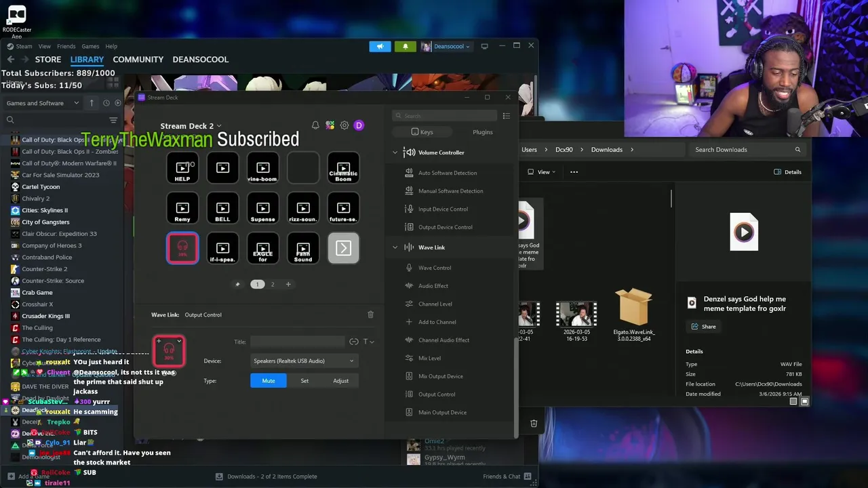Click the Share button in details pane
The image size is (868, 488).
(x=703, y=327)
